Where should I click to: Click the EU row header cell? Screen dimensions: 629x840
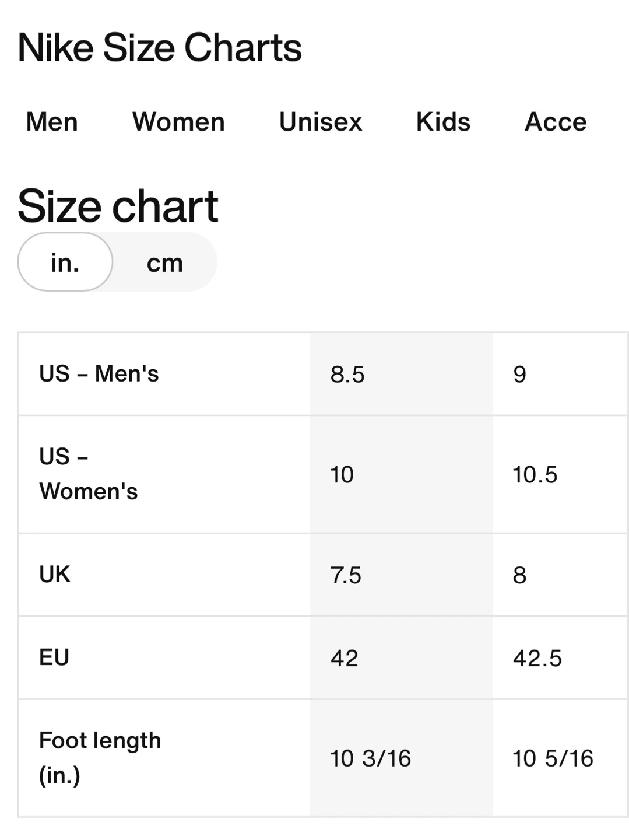pyautogui.click(x=54, y=657)
